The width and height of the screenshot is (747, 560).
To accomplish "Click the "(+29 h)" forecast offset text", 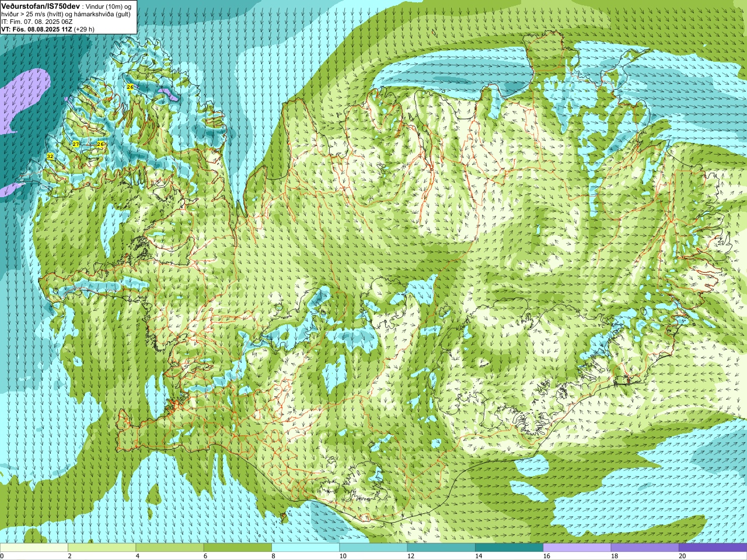I will click(85, 29).
